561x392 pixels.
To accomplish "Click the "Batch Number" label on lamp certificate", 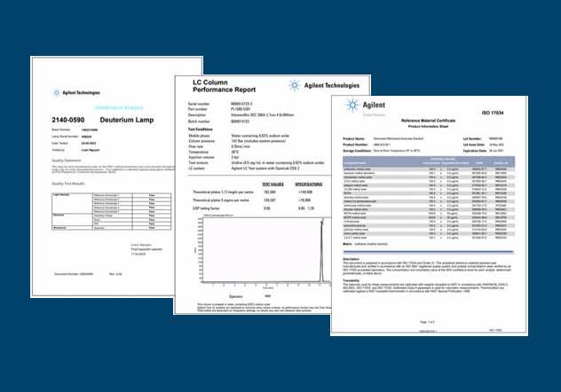I will pyautogui.click(x=61, y=129).
